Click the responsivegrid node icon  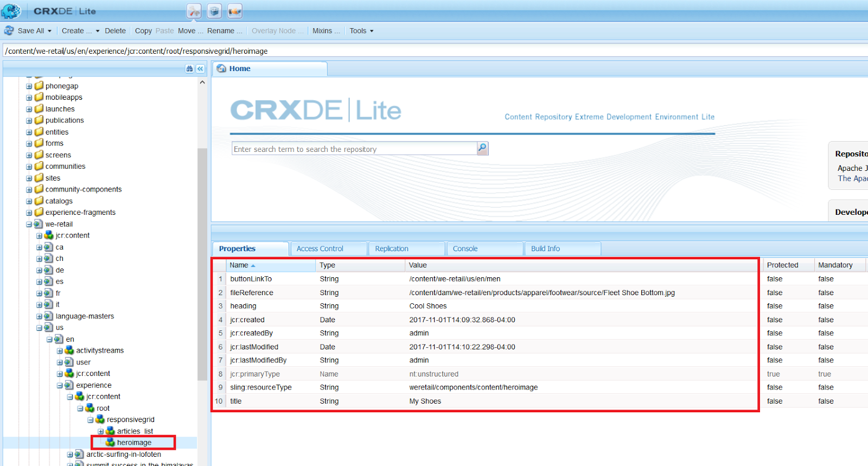click(100, 419)
